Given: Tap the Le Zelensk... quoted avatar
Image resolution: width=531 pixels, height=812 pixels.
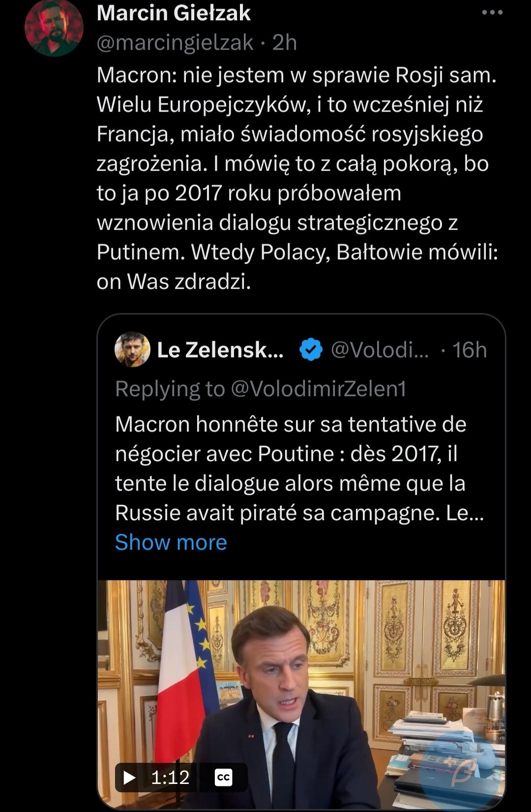Looking at the screenshot, I should (x=132, y=349).
